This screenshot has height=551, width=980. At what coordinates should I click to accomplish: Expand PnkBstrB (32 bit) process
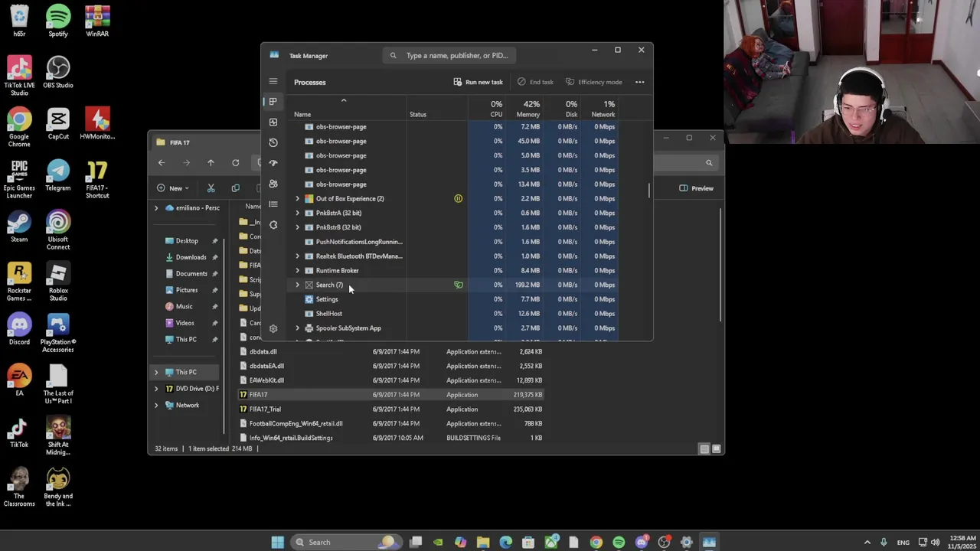[297, 227]
